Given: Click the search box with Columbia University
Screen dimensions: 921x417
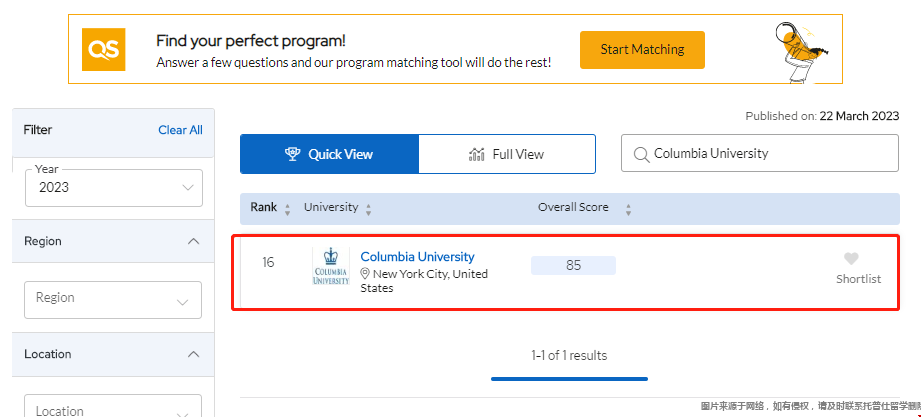Looking at the screenshot, I should click(760, 153).
